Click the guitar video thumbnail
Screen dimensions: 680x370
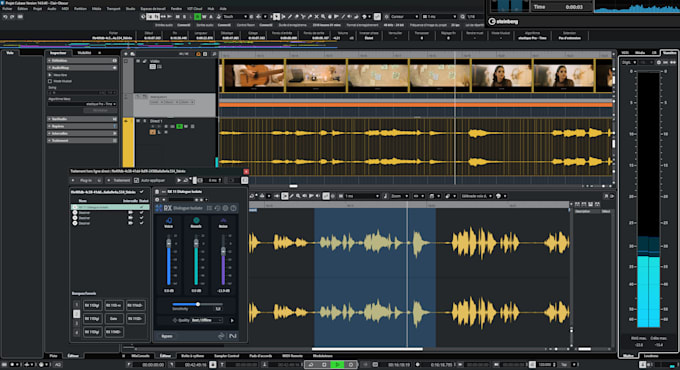click(254, 75)
